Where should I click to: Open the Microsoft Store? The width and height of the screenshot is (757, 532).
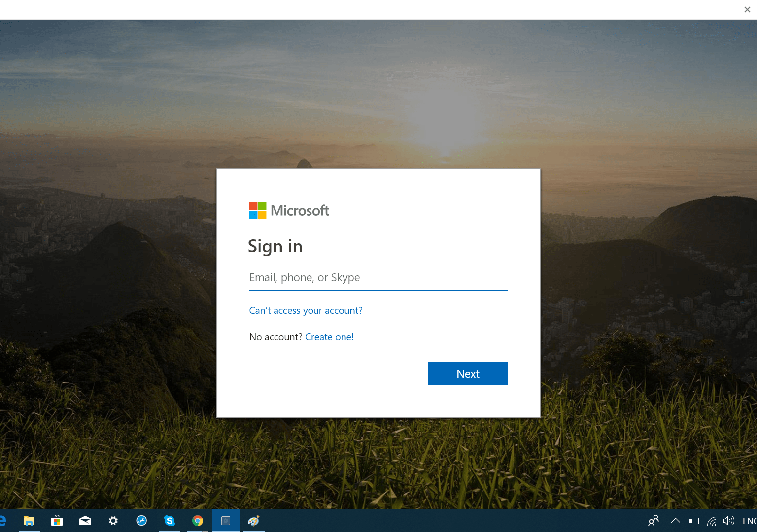point(57,520)
